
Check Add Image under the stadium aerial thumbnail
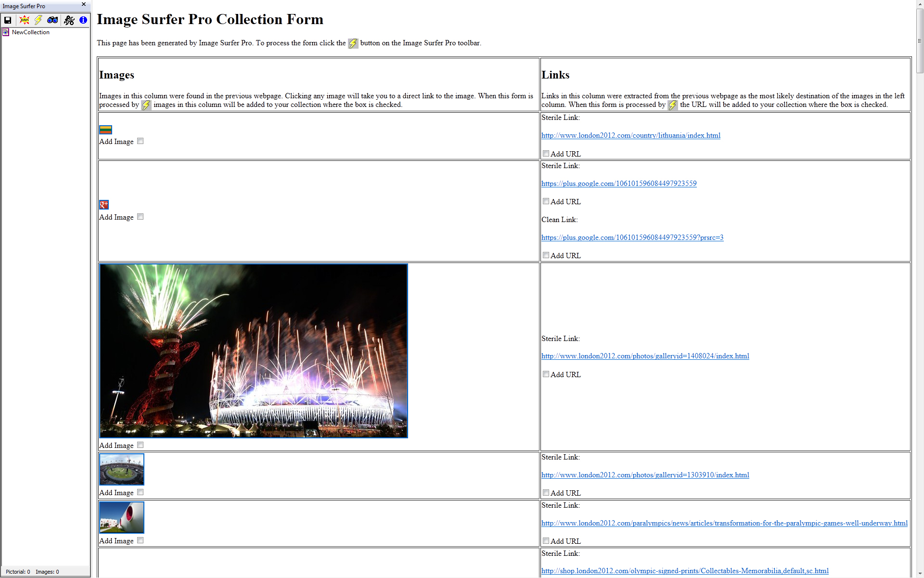(x=141, y=492)
